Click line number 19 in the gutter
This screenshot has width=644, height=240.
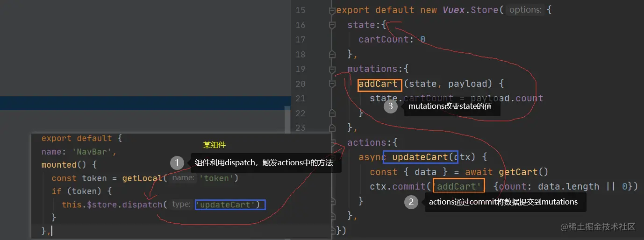pos(301,69)
